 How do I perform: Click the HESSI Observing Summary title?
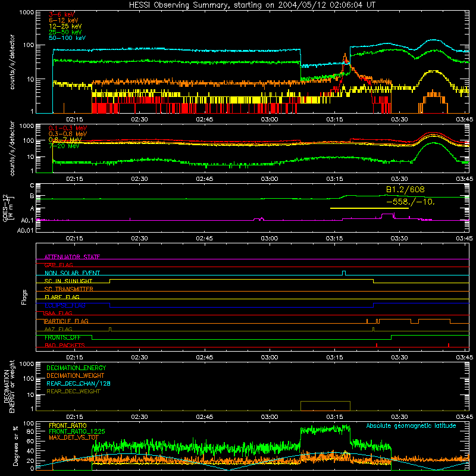[252, 5]
